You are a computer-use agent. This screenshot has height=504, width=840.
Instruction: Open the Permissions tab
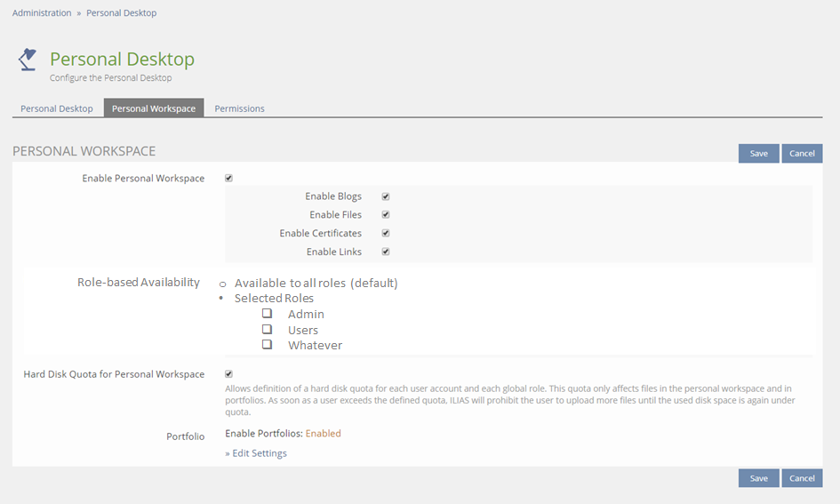[239, 108]
